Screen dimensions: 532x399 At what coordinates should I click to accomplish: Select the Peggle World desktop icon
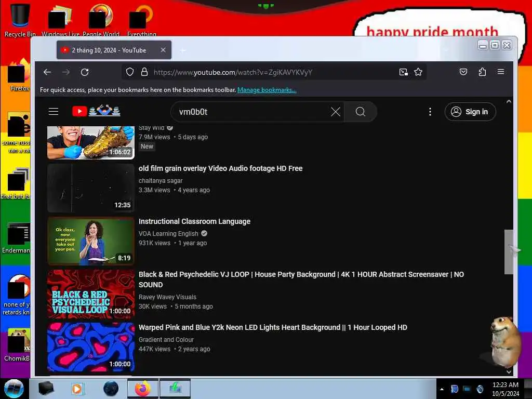pyautogui.click(x=101, y=20)
